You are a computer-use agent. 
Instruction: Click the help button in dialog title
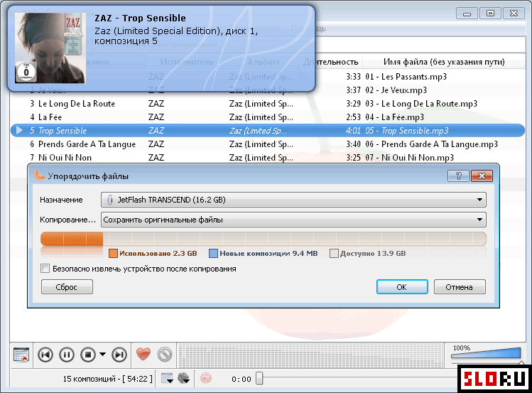(x=458, y=176)
